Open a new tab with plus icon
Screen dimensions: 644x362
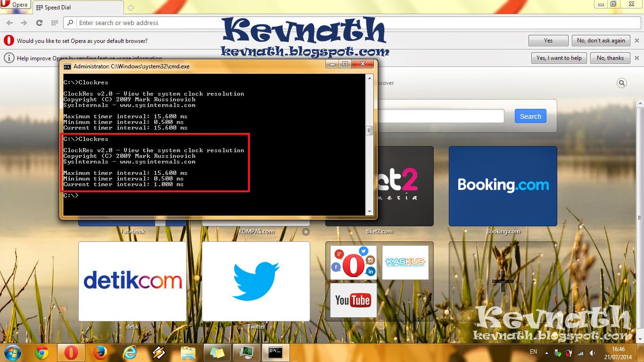(x=131, y=8)
